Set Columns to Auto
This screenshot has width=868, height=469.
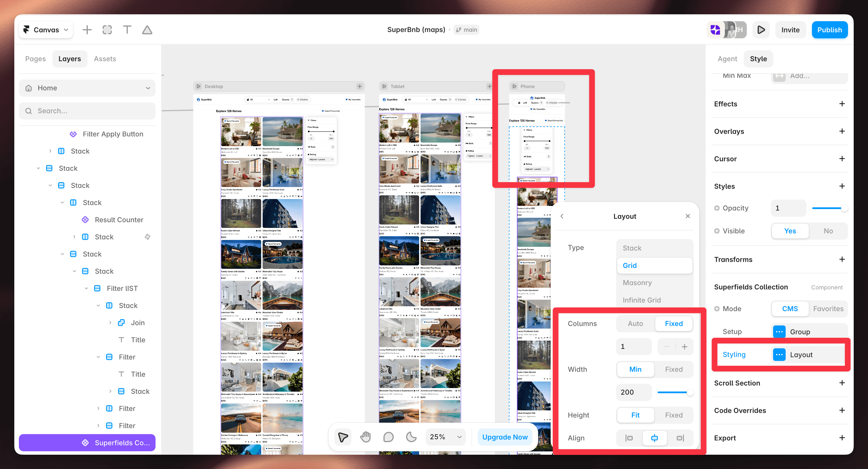coord(635,323)
